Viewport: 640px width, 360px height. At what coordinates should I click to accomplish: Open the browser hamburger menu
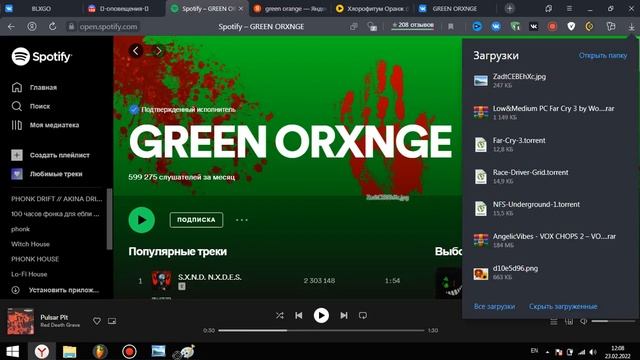click(x=569, y=8)
